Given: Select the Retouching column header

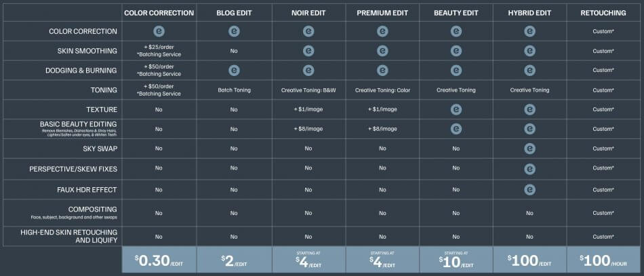Looking at the screenshot, I should click(x=603, y=12).
